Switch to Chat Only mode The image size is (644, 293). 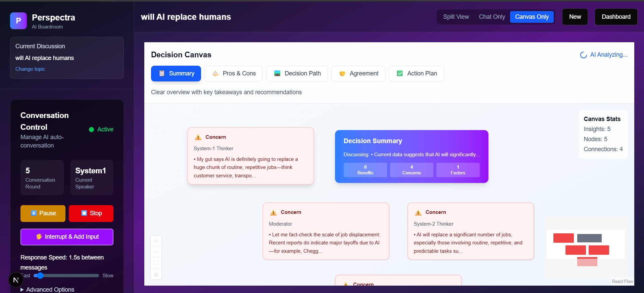492,17
